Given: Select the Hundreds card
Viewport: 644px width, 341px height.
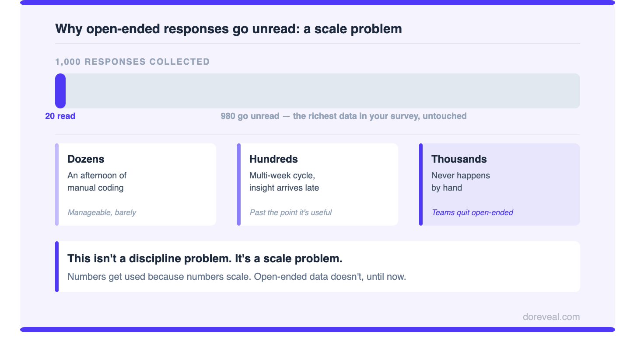Looking at the screenshot, I should [x=318, y=184].
